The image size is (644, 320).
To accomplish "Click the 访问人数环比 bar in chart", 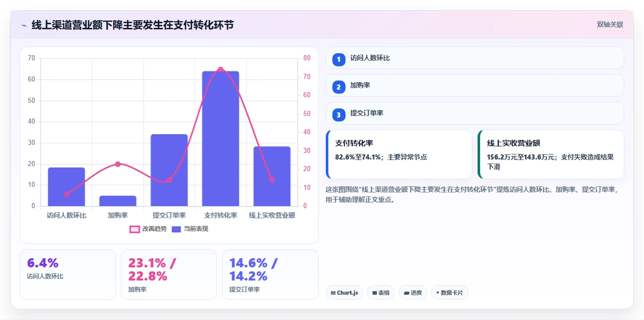I will 66,187.
